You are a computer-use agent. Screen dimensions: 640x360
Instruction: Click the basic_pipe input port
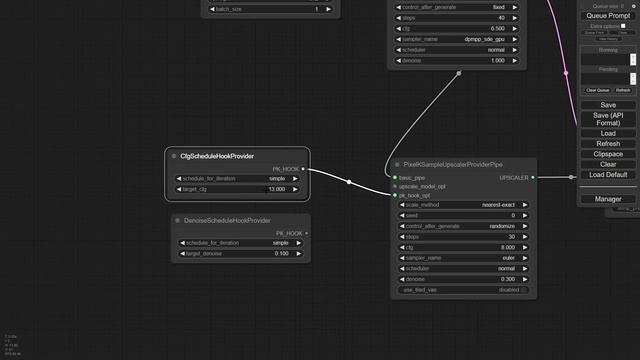tap(395, 178)
